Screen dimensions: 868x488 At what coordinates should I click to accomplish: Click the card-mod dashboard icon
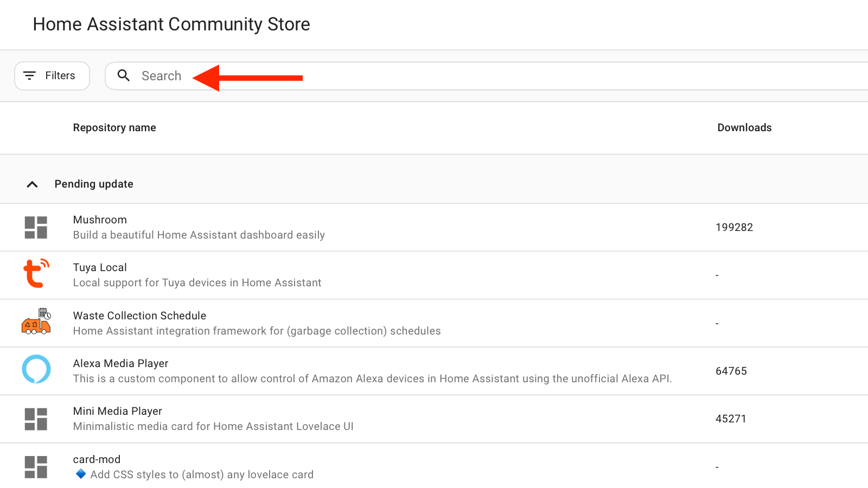[36, 467]
